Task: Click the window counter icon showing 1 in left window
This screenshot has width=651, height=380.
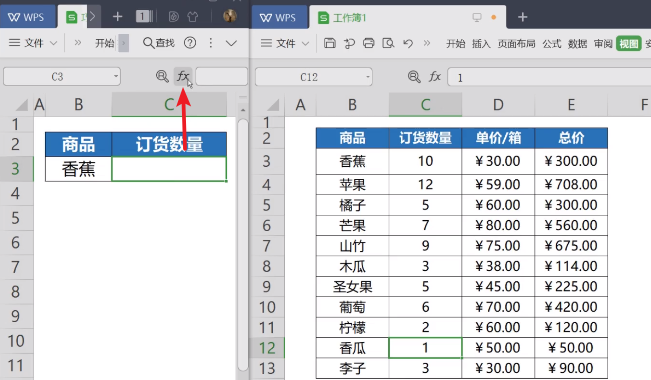Action: (144, 17)
